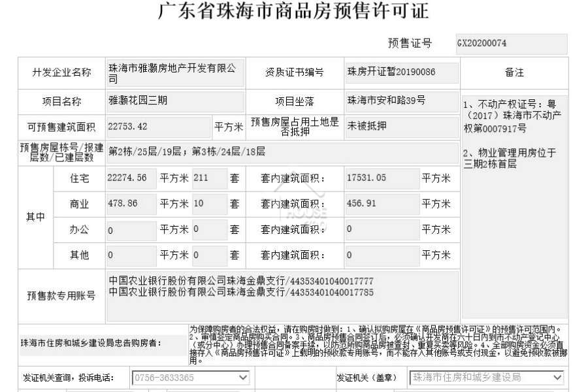
Task: Click the 商业 unit count field 10
Action: 210,204
